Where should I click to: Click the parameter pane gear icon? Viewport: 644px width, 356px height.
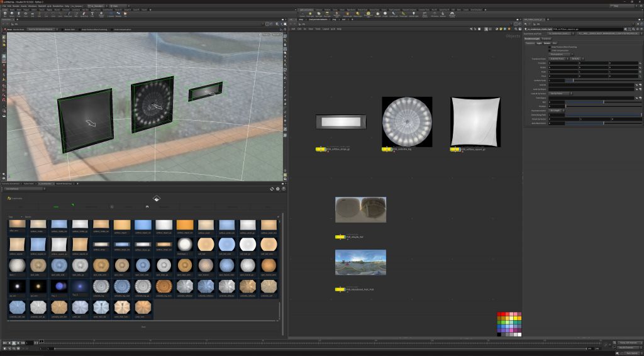click(x=626, y=29)
